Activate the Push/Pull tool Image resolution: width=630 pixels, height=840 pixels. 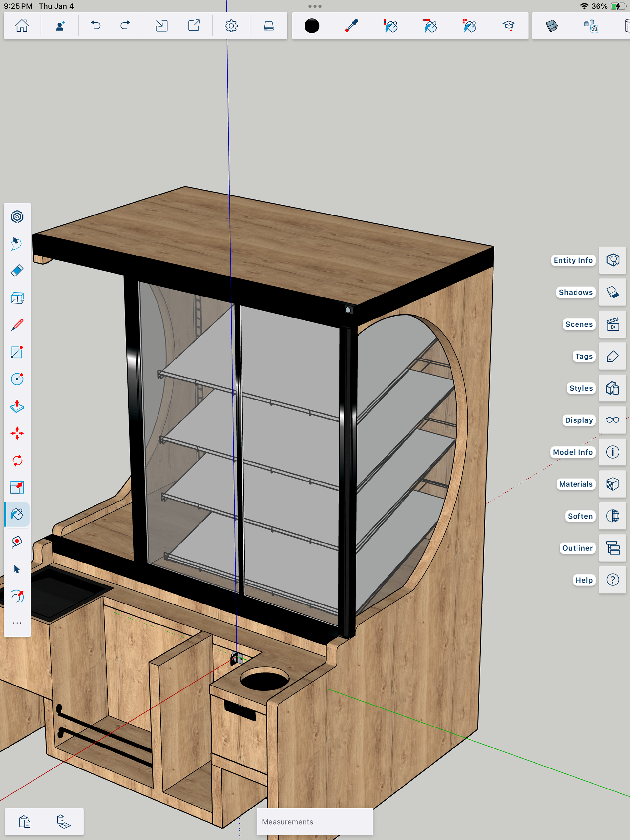17,406
